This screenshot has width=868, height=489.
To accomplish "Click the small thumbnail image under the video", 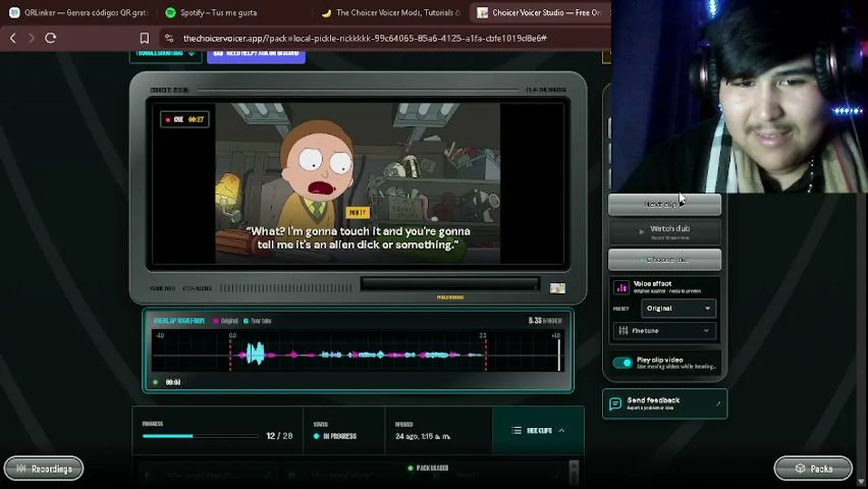I will tap(558, 288).
